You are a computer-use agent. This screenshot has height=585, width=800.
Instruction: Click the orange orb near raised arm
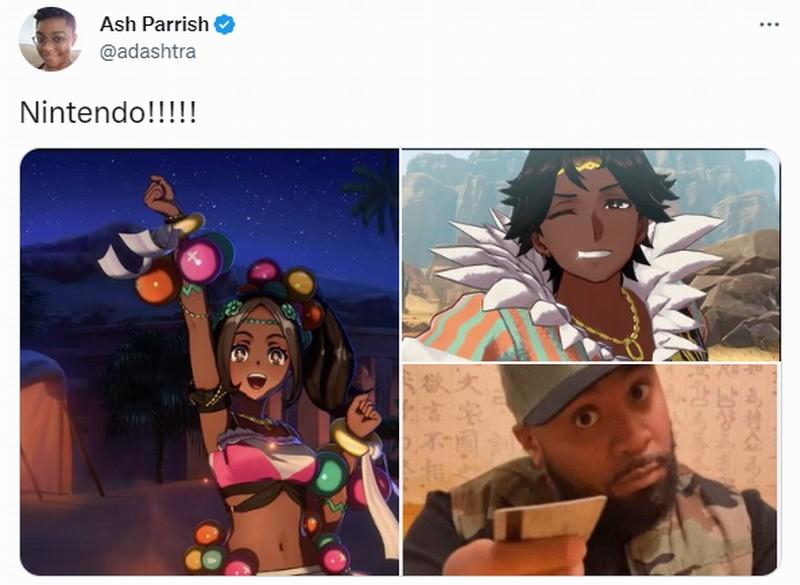pyautogui.click(x=156, y=286)
